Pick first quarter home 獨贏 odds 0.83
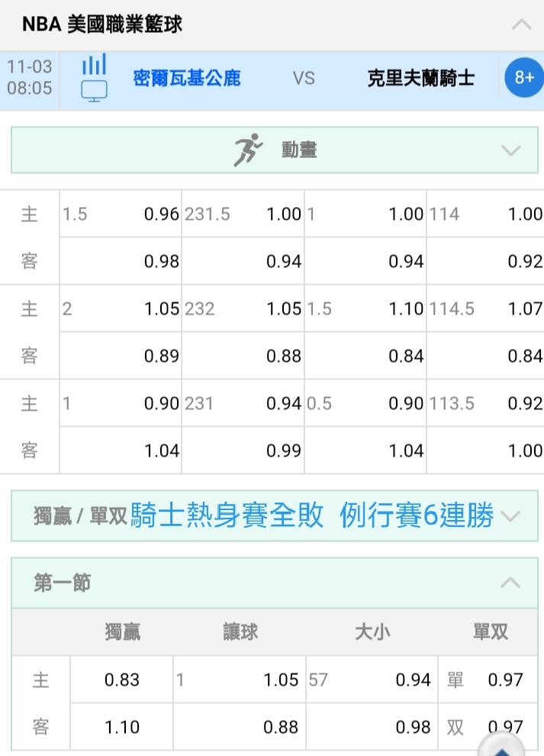The image size is (544, 756). 121,680
